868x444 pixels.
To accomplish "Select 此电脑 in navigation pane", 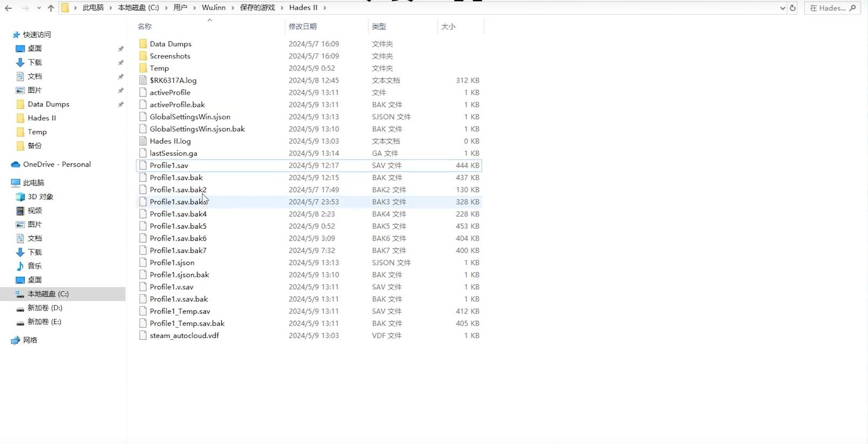I will pyautogui.click(x=33, y=183).
